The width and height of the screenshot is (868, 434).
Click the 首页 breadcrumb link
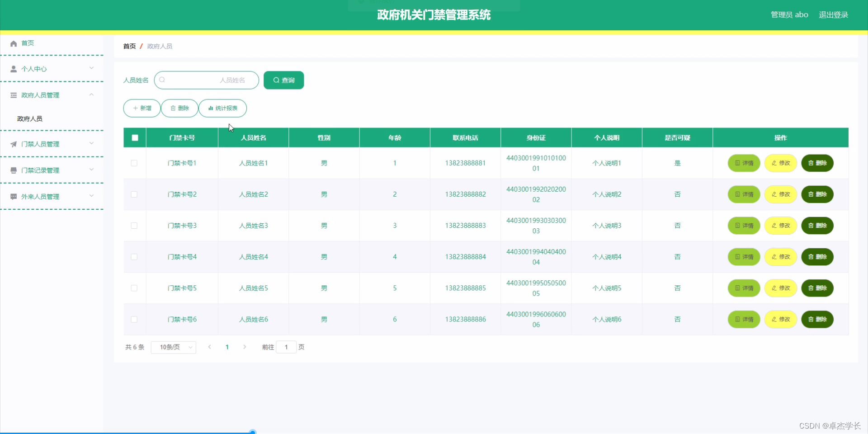click(128, 46)
